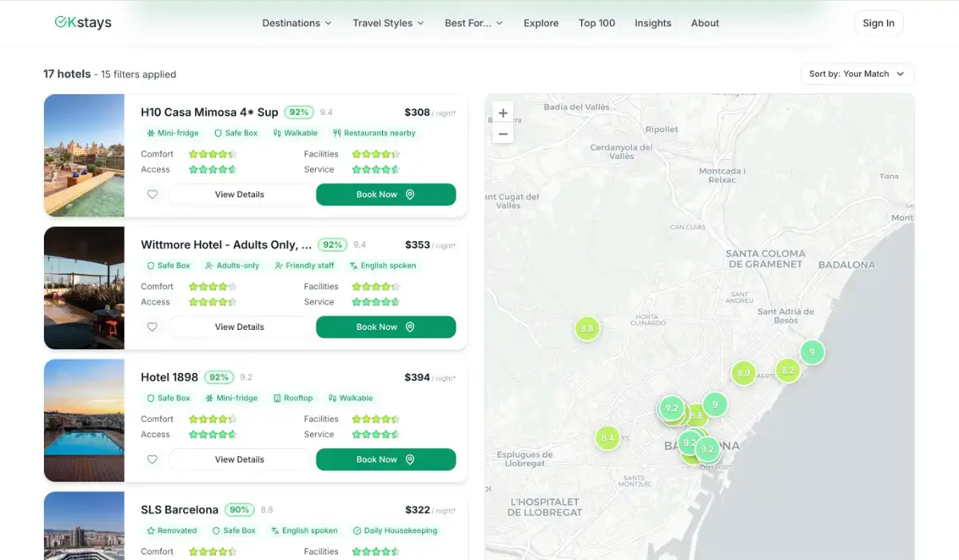Expand the Travel Styles menu

pyautogui.click(x=388, y=23)
